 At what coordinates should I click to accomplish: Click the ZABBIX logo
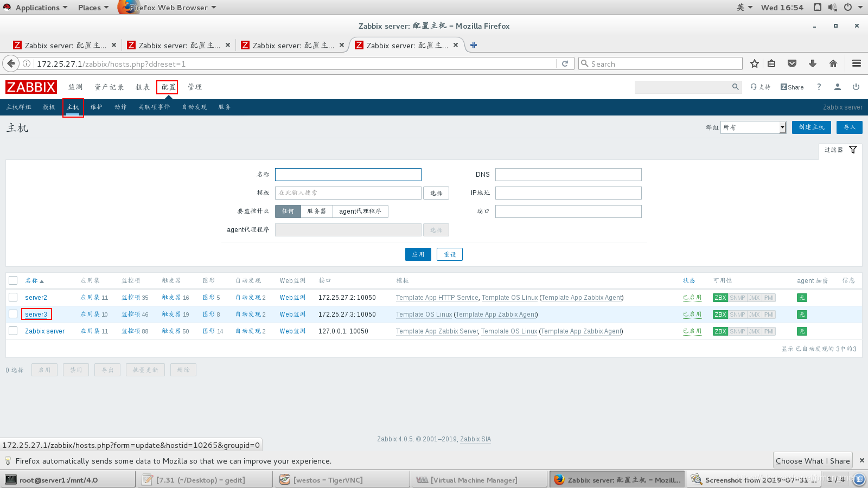click(31, 87)
